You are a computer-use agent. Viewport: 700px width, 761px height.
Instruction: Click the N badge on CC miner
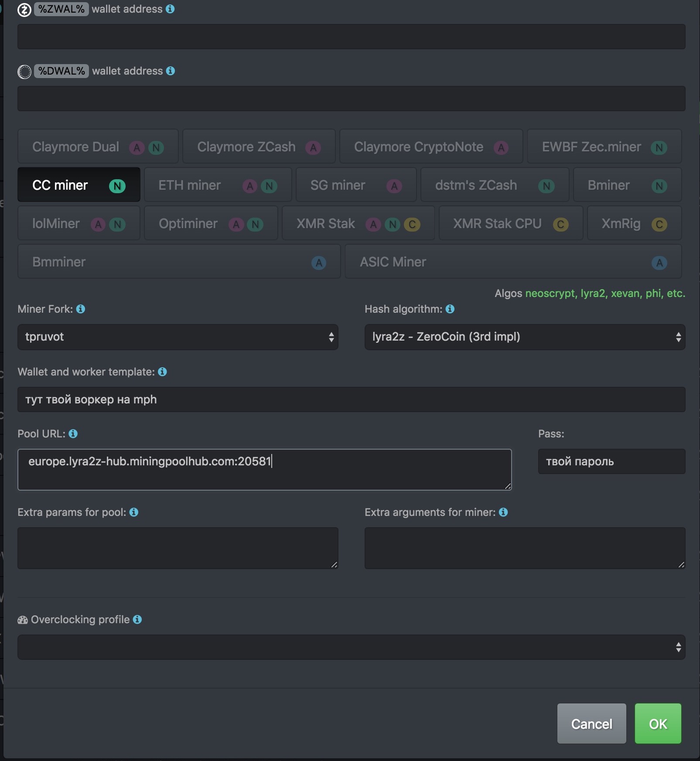(x=117, y=186)
